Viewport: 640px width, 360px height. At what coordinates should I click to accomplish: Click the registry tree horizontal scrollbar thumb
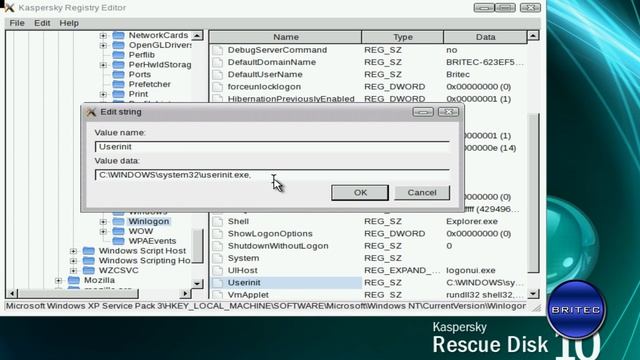tap(78, 293)
